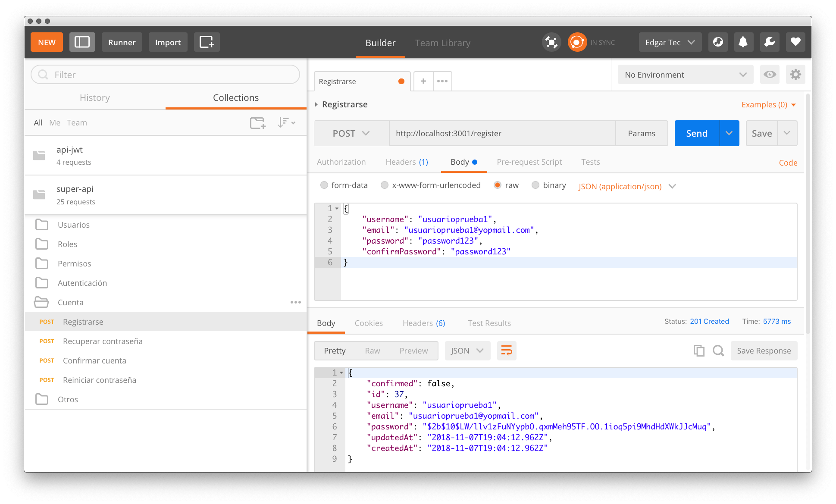836x504 pixels.
Task: Open the No Environment dropdown
Action: pos(685,75)
